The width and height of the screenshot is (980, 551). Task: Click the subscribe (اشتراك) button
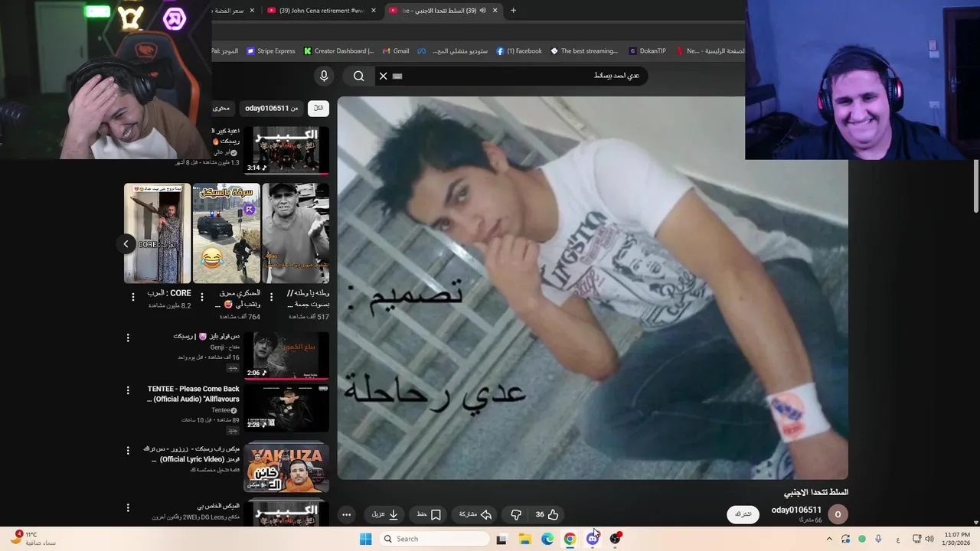pyautogui.click(x=743, y=514)
